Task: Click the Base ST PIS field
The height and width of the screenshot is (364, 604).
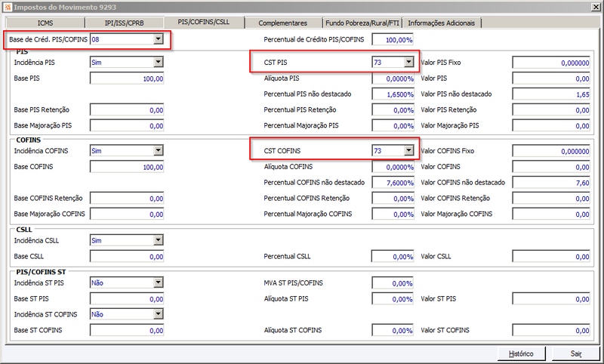Action: 127,299
